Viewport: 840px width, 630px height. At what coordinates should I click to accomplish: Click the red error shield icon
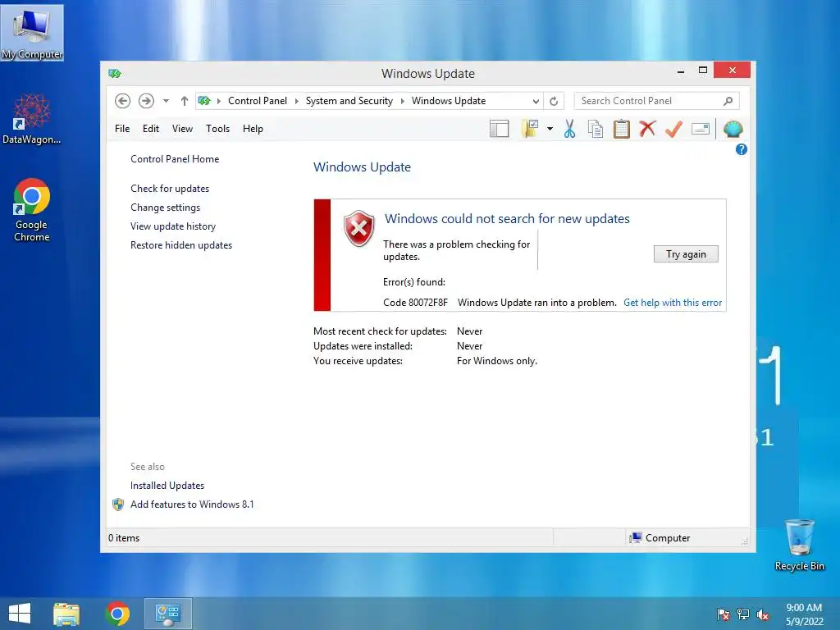359,228
